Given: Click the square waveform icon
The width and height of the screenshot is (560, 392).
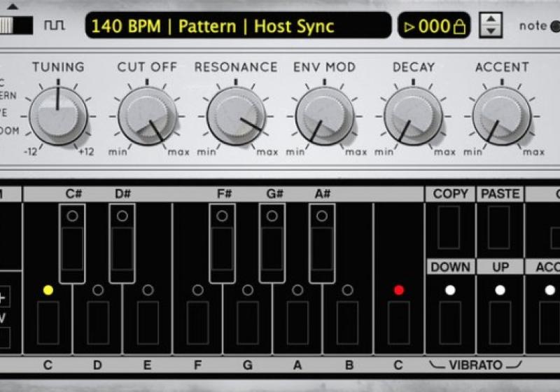Looking at the screenshot, I should [55, 25].
